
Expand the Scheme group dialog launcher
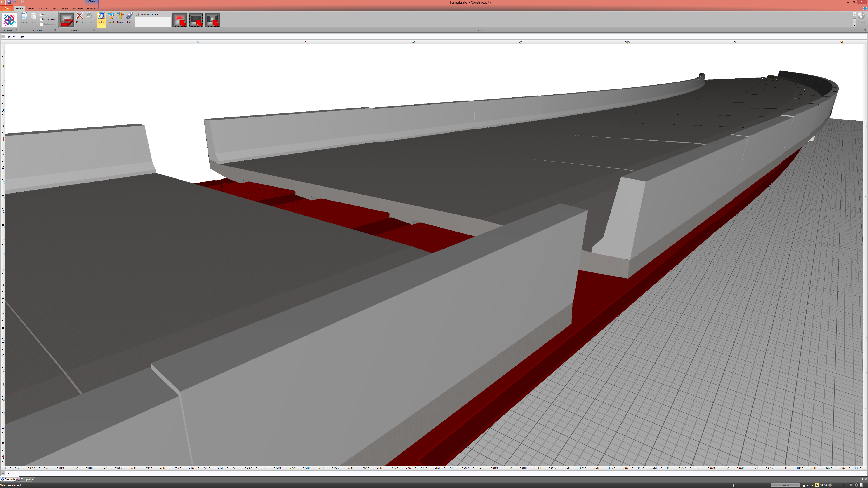tap(17, 30)
